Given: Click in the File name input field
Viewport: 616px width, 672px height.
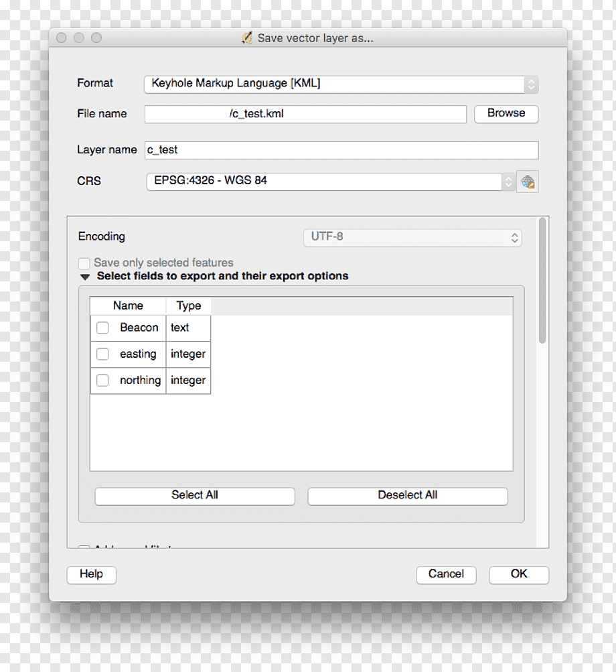Looking at the screenshot, I should pos(305,115).
